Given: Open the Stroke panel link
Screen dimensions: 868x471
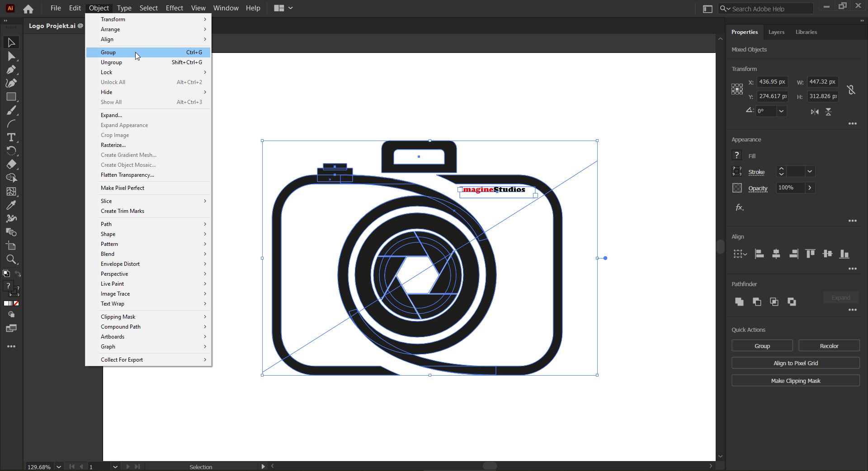Looking at the screenshot, I should tap(756, 172).
